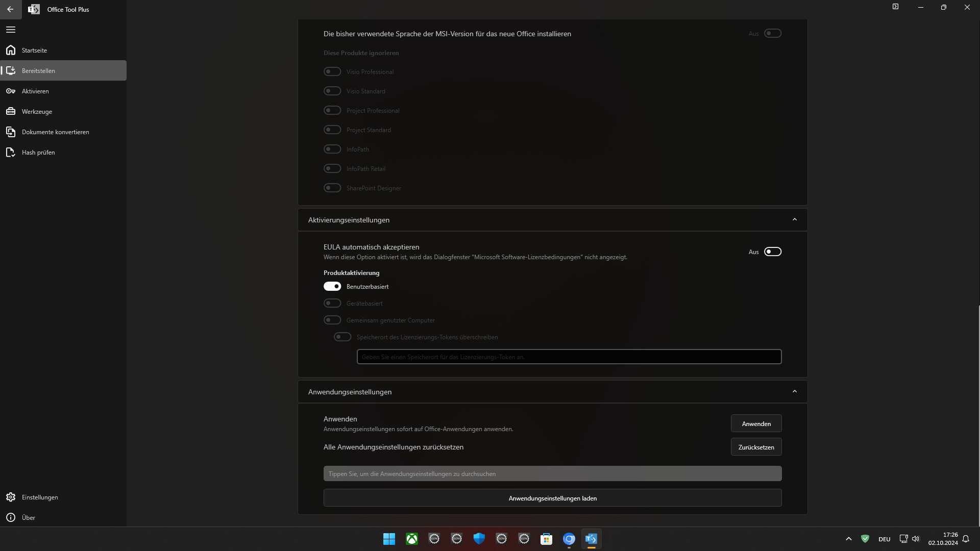
Task: Open the command box icon in title bar
Action: click(895, 7)
